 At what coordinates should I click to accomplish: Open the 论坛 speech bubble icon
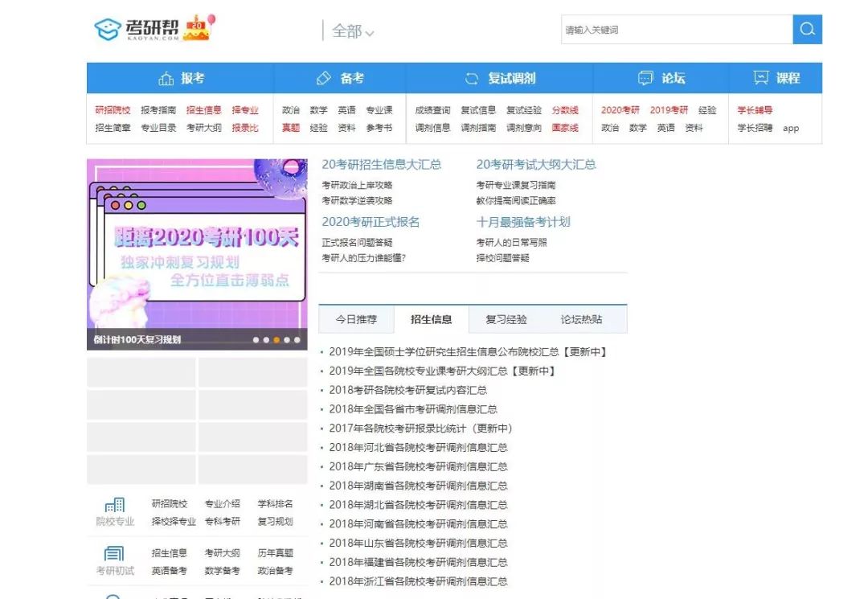pos(645,77)
